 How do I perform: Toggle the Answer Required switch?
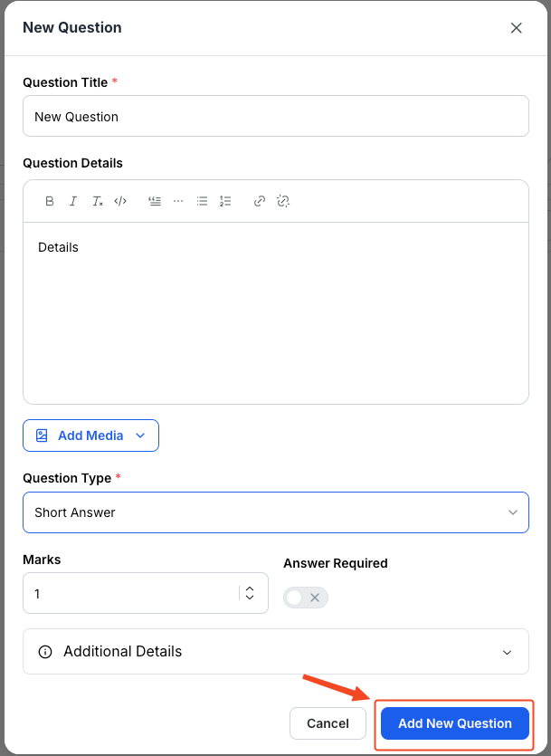click(x=306, y=598)
